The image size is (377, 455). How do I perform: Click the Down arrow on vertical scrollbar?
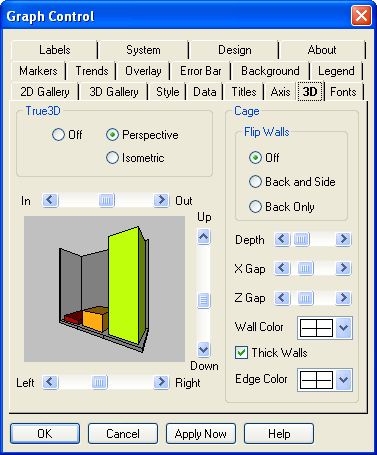click(203, 350)
